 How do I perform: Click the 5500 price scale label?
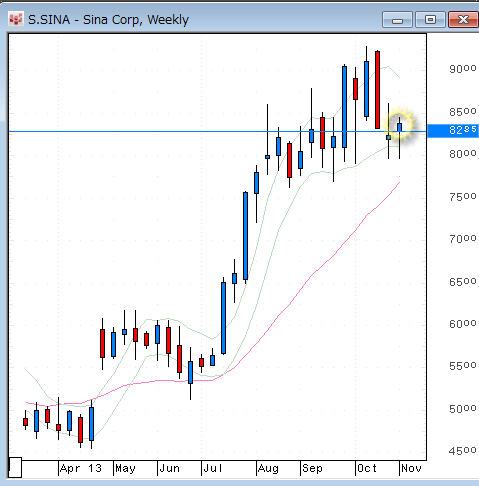tap(463, 366)
